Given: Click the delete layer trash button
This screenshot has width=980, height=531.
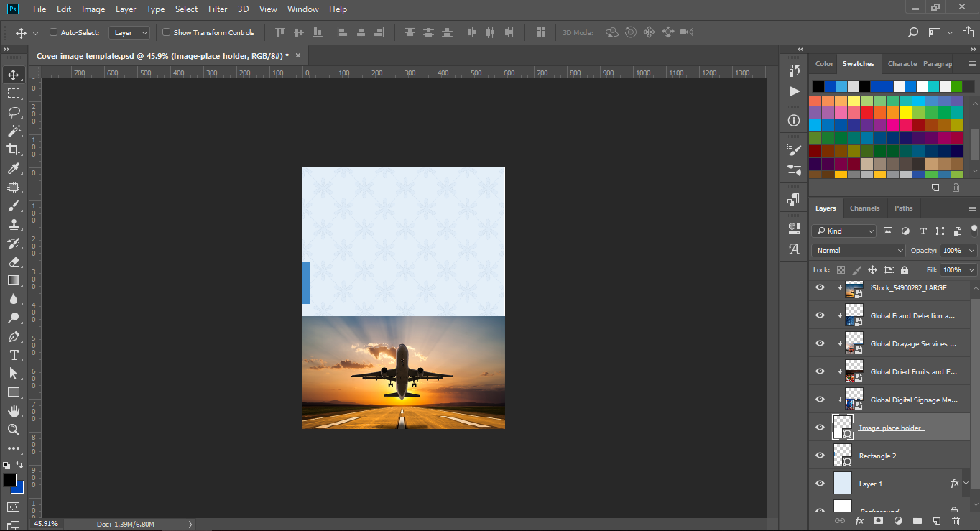Looking at the screenshot, I should (956, 520).
